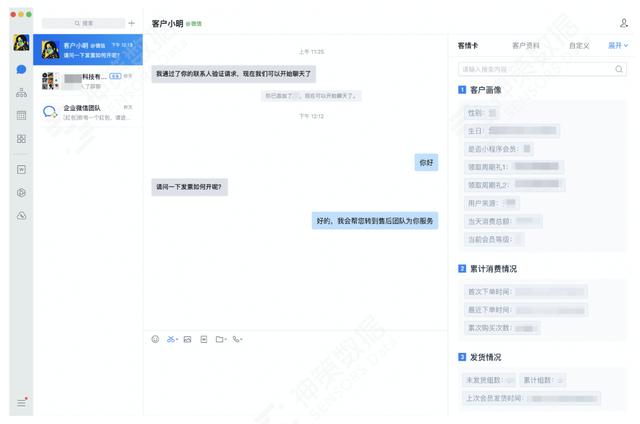Click the message 请问一下发票如何开呢?
This screenshot has width=640, height=424.
point(189,187)
